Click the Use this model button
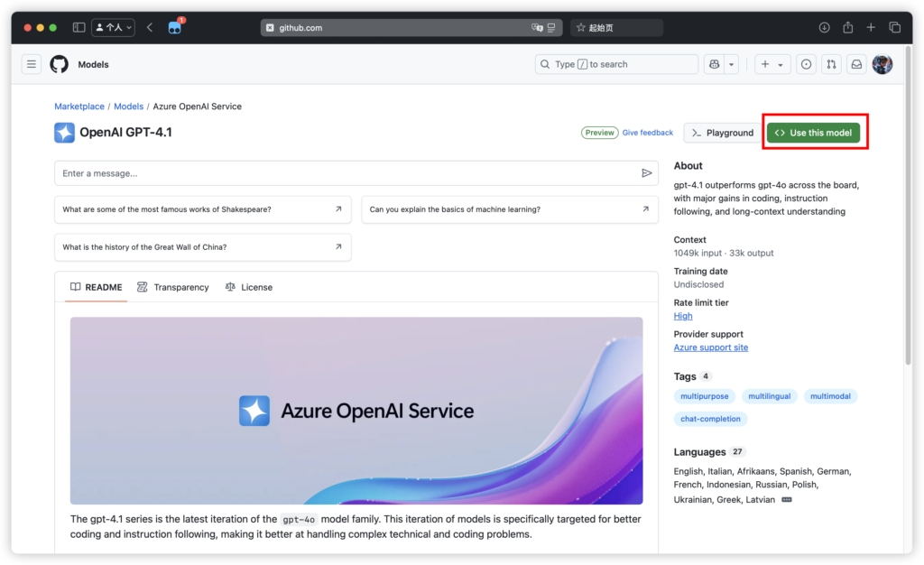This screenshot has width=924, height=565. click(813, 133)
